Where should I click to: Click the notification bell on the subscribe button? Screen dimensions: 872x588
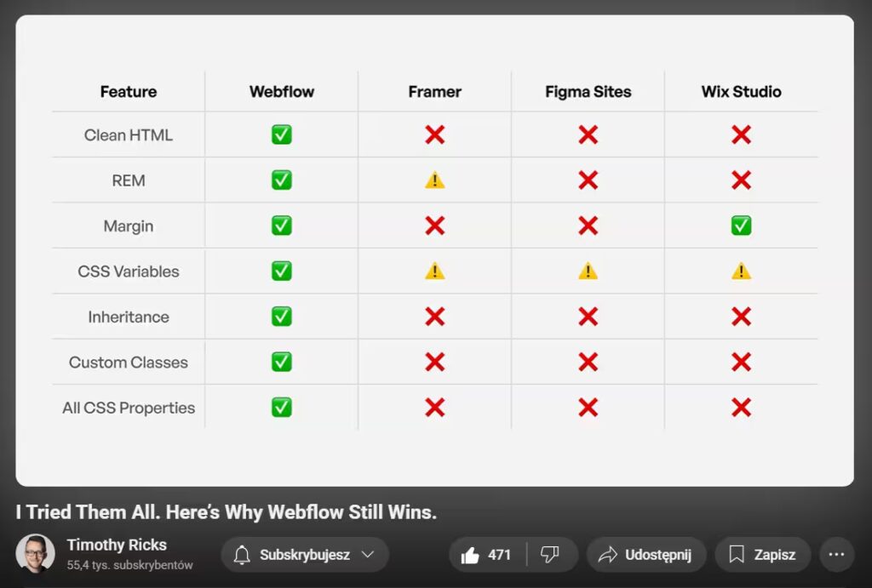pos(243,554)
